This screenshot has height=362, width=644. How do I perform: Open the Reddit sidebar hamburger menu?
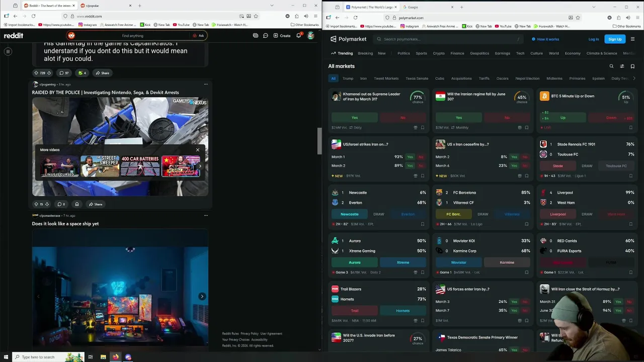8,51
